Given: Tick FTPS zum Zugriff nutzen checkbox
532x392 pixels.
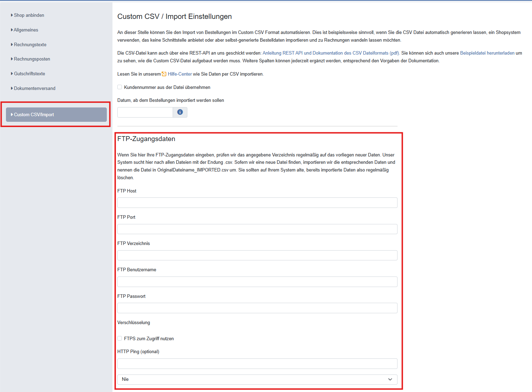Looking at the screenshot, I should [120, 338].
